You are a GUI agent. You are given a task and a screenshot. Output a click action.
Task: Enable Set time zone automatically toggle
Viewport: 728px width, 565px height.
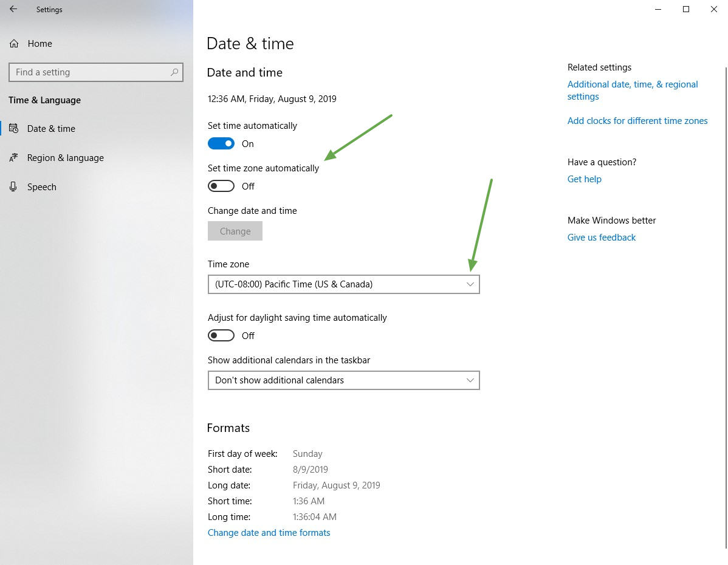pyautogui.click(x=221, y=187)
